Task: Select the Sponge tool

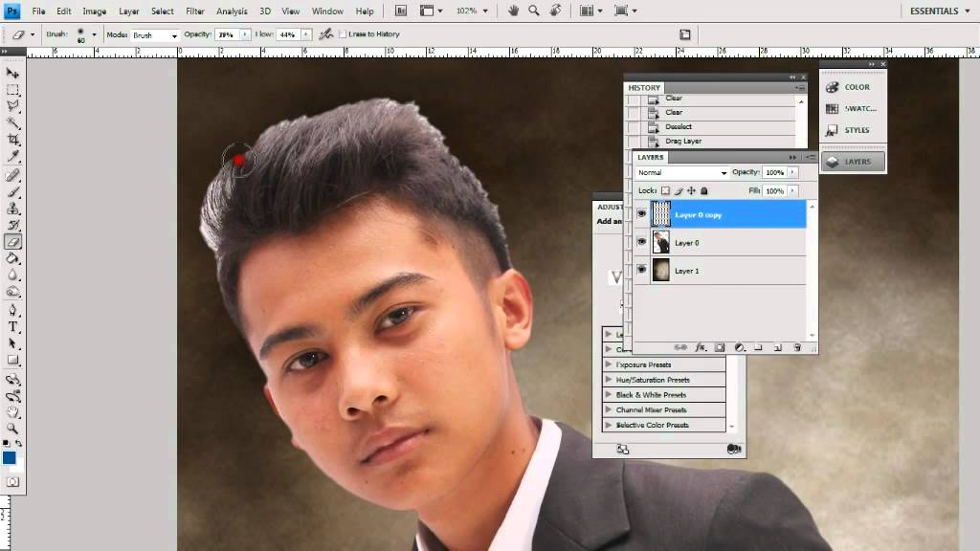Action: click(x=12, y=292)
